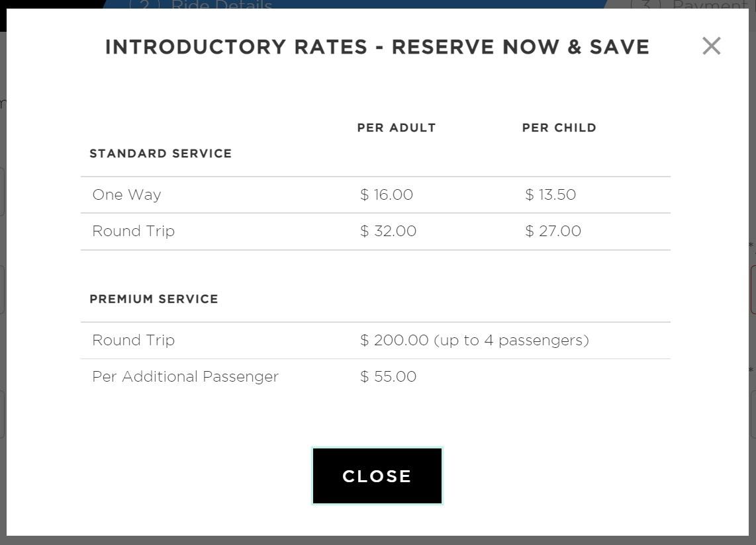Click the $13.50 one way child rate
Viewport: 756px width, 545px height.
pyautogui.click(x=550, y=194)
